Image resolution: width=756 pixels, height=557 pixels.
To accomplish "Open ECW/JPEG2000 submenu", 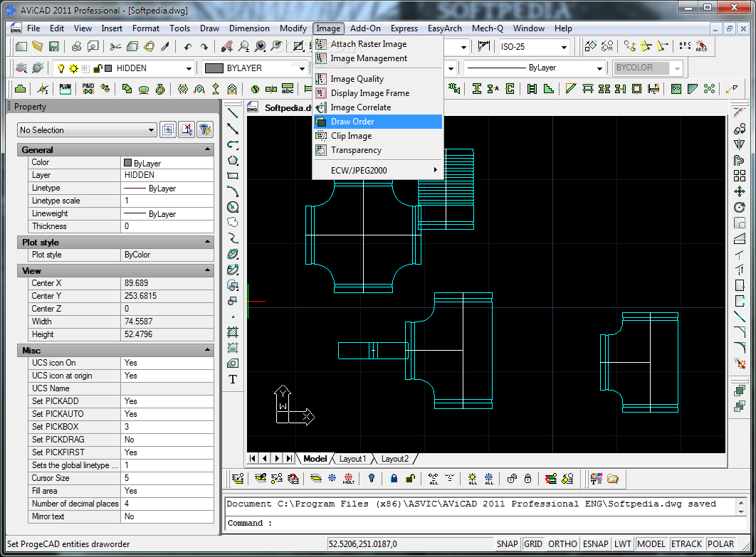I will [377, 170].
